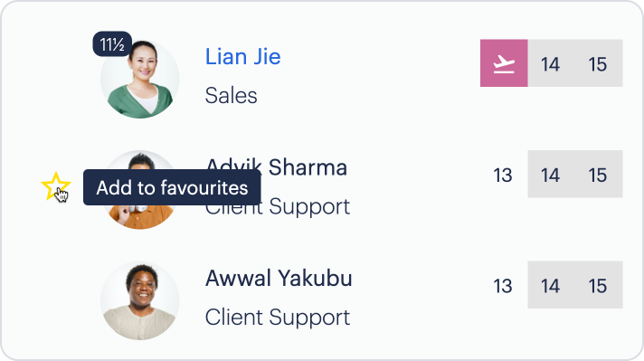The image size is (644, 361).
Task: Click the Add to favourites tooltip
Action: pos(172,187)
